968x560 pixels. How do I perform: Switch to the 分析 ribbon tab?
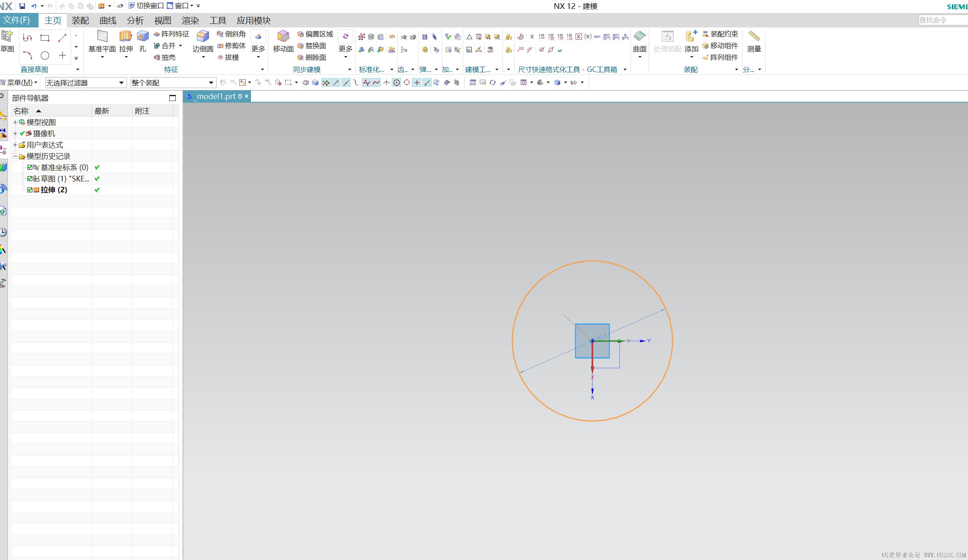(x=135, y=20)
